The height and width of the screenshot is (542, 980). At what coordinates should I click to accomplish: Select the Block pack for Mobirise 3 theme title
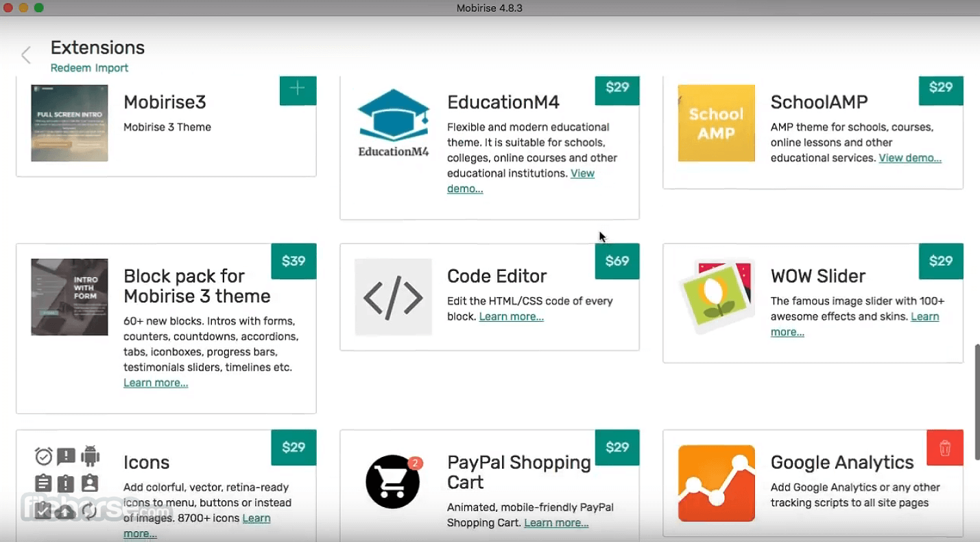197,286
